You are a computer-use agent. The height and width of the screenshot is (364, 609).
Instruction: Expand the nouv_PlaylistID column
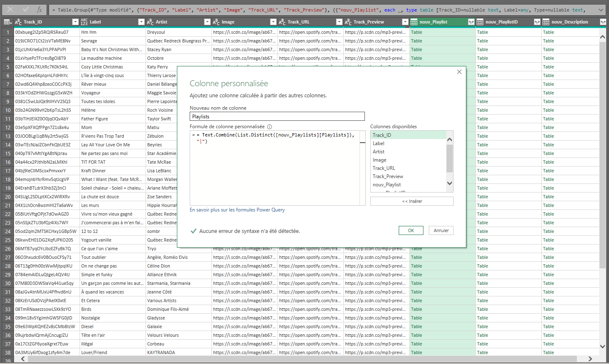[x=537, y=22]
